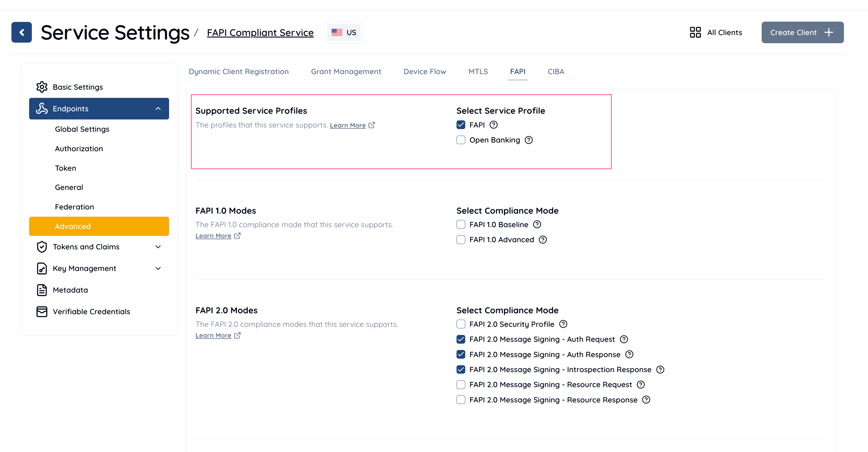This screenshot has width=868, height=452.
Task: Expand Tokens and Claims chevron
Action: click(x=158, y=247)
